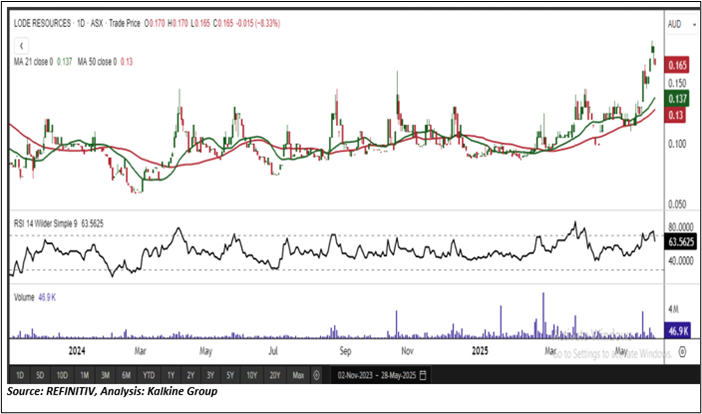702x414 pixels.
Task: Click the target icon beside Max
Action: click(x=316, y=375)
